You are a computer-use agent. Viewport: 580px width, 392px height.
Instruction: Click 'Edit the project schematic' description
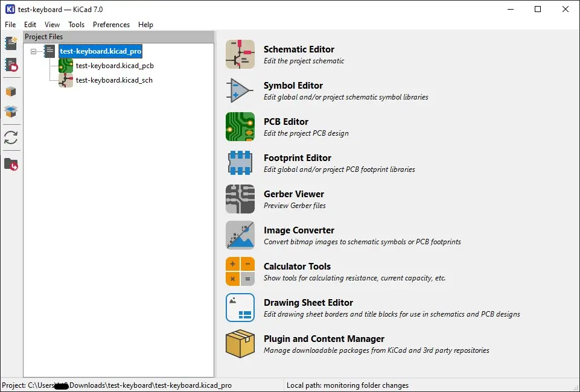pyautogui.click(x=304, y=61)
